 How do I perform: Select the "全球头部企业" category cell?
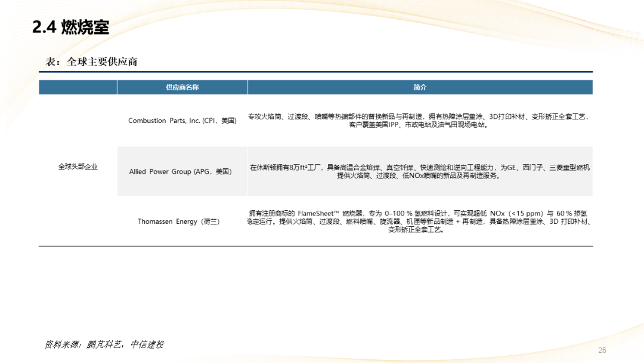pyautogui.click(x=78, y=167)
